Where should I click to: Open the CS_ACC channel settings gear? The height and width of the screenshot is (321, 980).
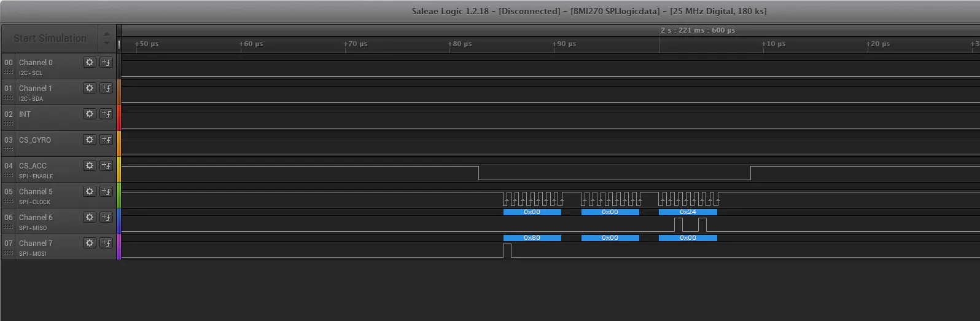[x=90, y=165]
